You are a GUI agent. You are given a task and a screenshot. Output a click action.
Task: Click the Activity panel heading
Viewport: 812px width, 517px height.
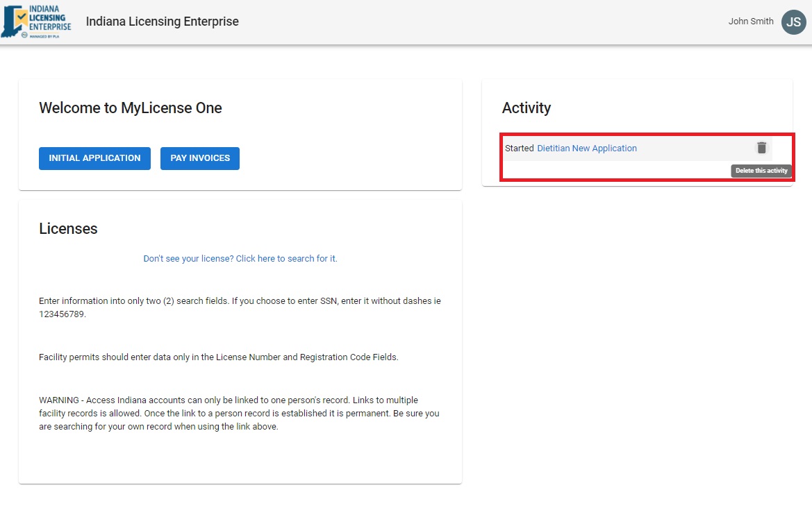526,108
